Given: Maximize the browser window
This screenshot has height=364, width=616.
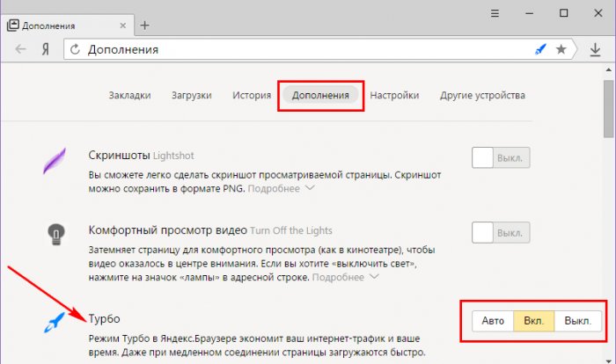Looking at the screenshot, I should coord(564,13).
